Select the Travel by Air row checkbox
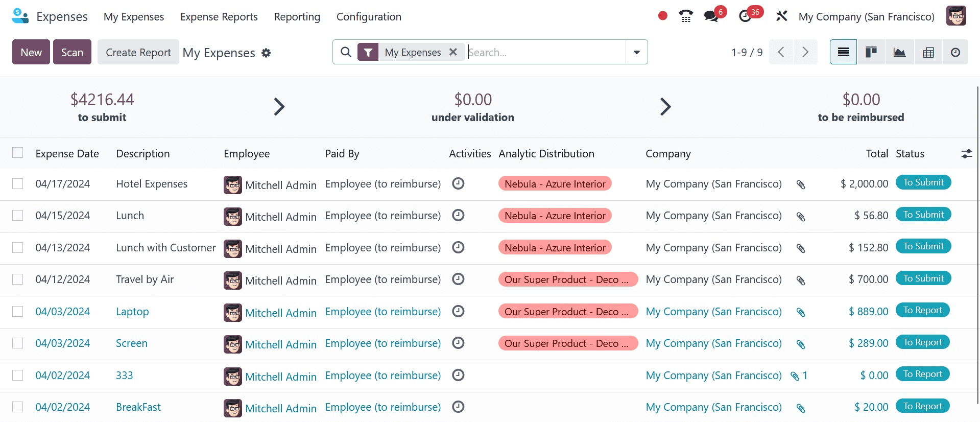This screenshot has width=980, height=422. (18, 279)
